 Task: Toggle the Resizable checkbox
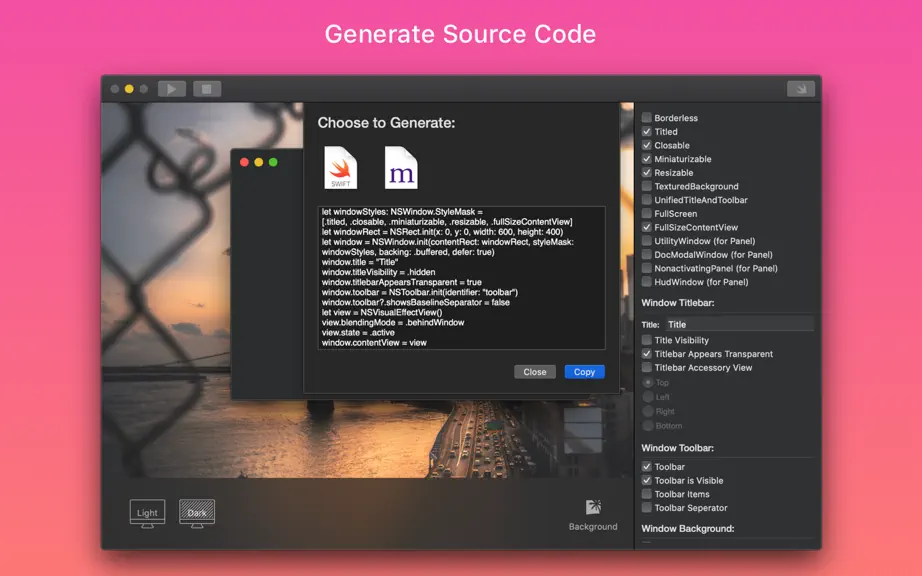click(647, 172)
